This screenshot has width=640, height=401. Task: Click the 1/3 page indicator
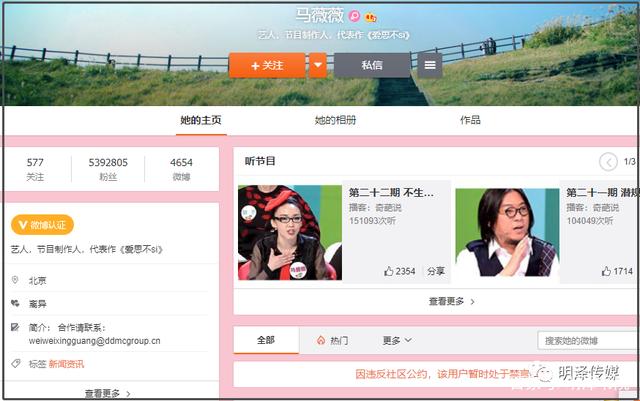(x=629, y=162)
